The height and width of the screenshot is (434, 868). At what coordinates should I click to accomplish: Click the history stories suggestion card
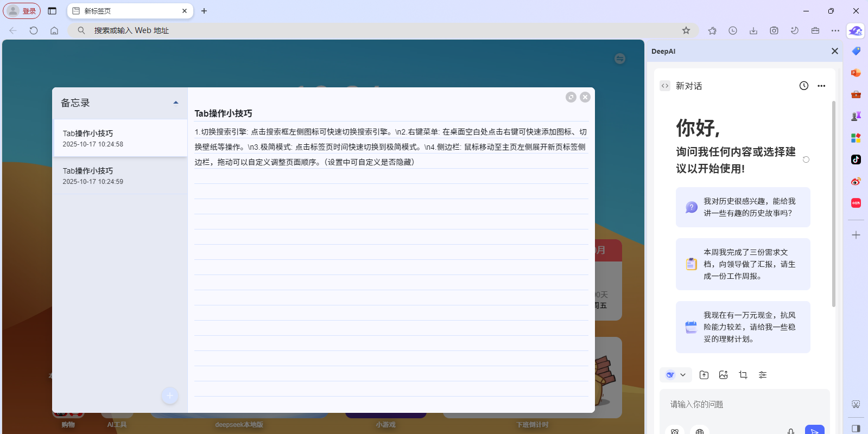tap(743, 207)
